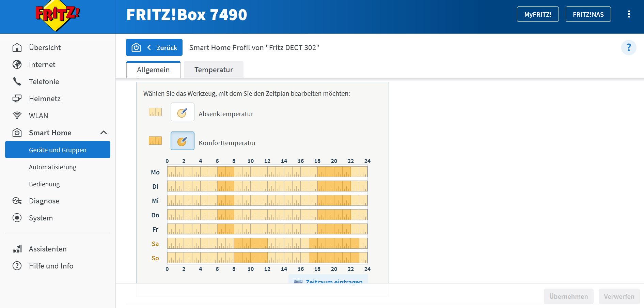Open Heimnetz using its monitors icon
The image size is (644, 308).
pyautogui.click(x=17, y=98)
